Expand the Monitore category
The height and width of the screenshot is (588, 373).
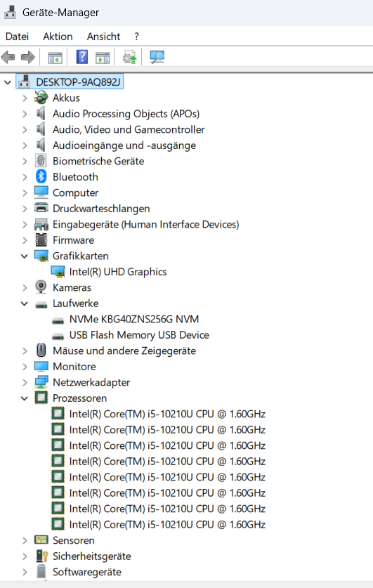pyautogui.click(x=25, y=367)
